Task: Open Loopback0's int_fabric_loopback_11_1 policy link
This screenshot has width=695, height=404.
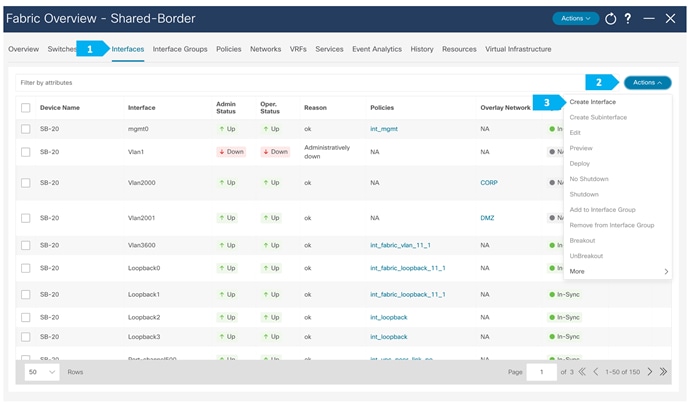Action: (408, 268)
